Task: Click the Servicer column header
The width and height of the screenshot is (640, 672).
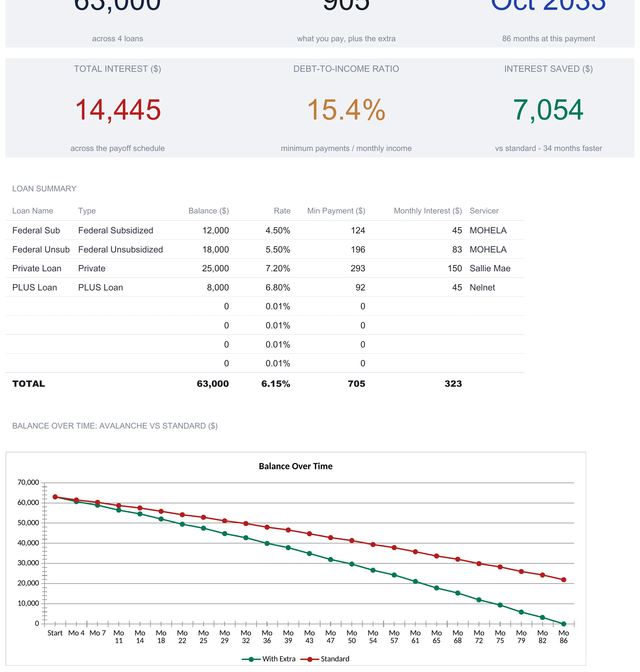Action: [484, 211]
